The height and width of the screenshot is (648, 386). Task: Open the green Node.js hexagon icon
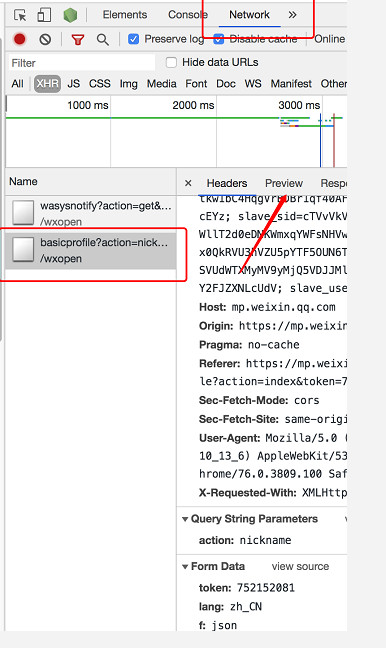pos(70,15)
